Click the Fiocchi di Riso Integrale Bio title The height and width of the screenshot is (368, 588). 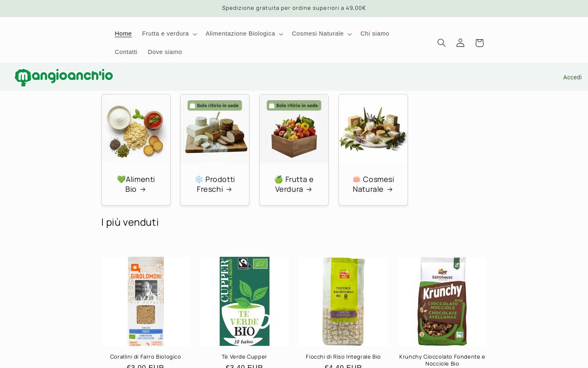tap(343, 357)
